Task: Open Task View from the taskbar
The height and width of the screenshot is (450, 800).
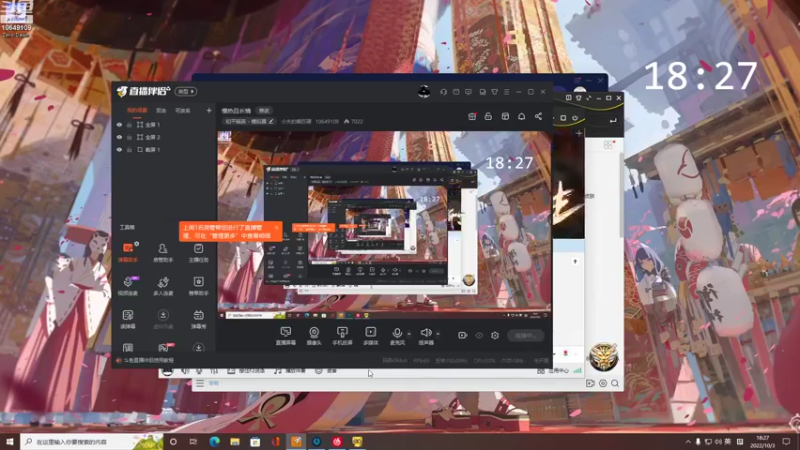Action: 193,441
